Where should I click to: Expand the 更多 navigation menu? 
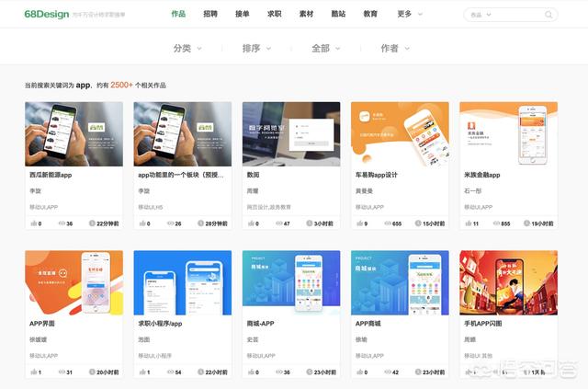pos(410,14)
